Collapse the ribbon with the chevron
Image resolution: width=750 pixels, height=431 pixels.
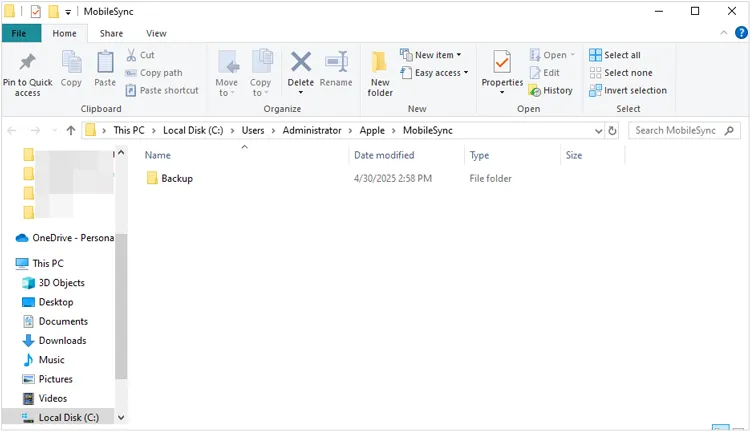723,33
